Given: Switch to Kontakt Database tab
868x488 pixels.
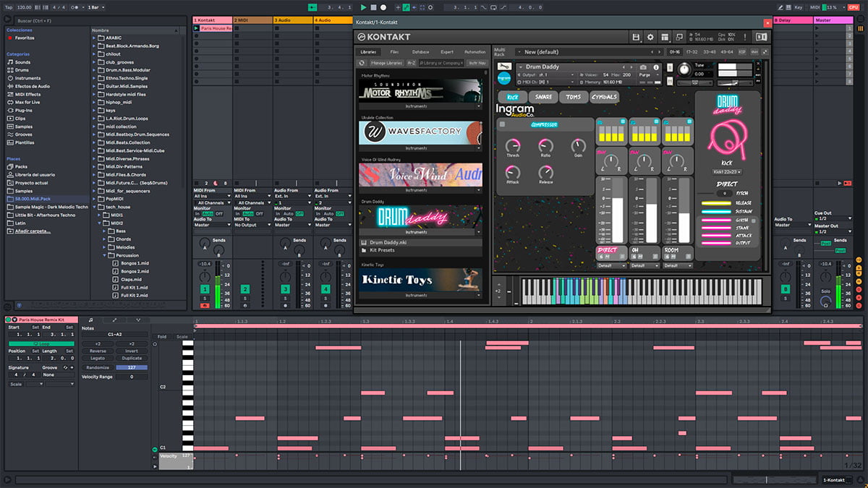Looking at the screenshot, I should point(420,52).
